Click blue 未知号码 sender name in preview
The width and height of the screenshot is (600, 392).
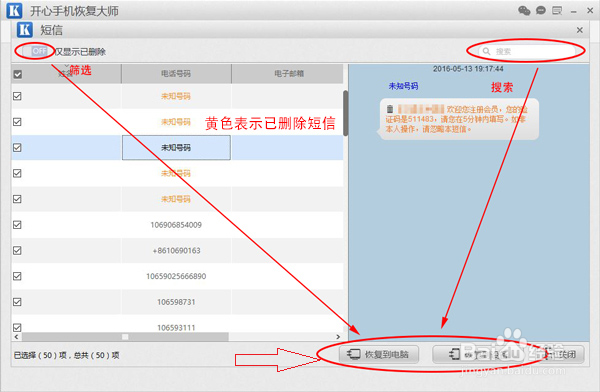pos(403,86)
